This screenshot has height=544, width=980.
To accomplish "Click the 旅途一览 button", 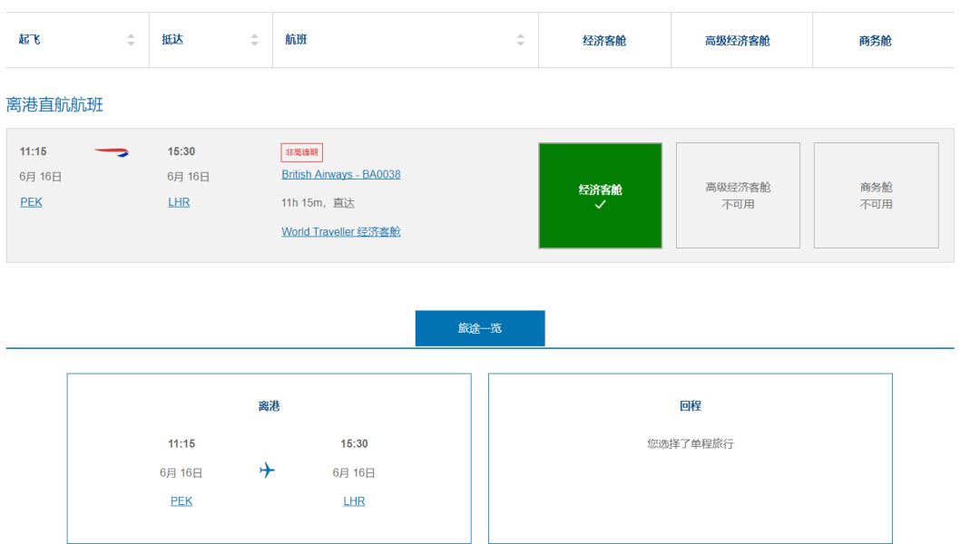I will tap(479, 327).
